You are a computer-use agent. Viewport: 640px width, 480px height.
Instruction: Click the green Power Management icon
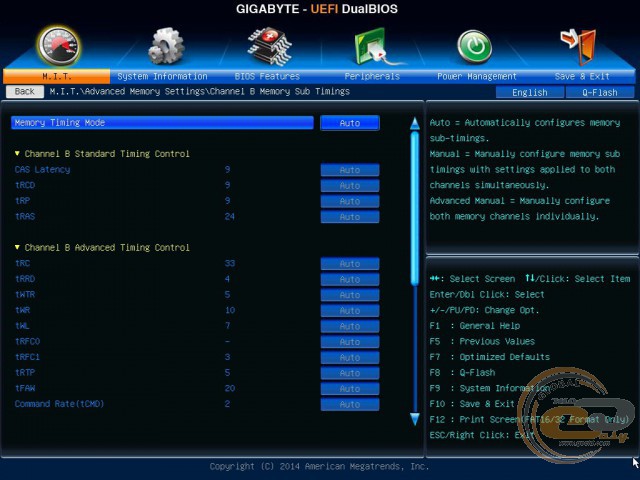click(474, 47)
